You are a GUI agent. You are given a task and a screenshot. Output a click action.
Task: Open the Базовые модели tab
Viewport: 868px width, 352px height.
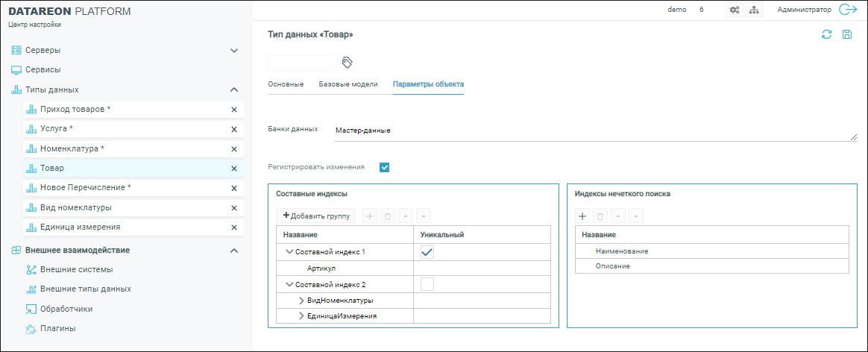tap(348, 84)
